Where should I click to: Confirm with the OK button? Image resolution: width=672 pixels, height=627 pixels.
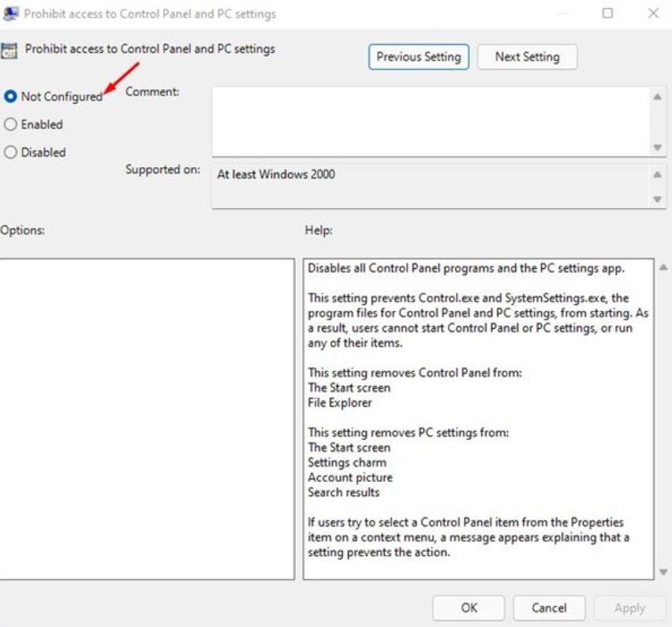coord(469,608)
